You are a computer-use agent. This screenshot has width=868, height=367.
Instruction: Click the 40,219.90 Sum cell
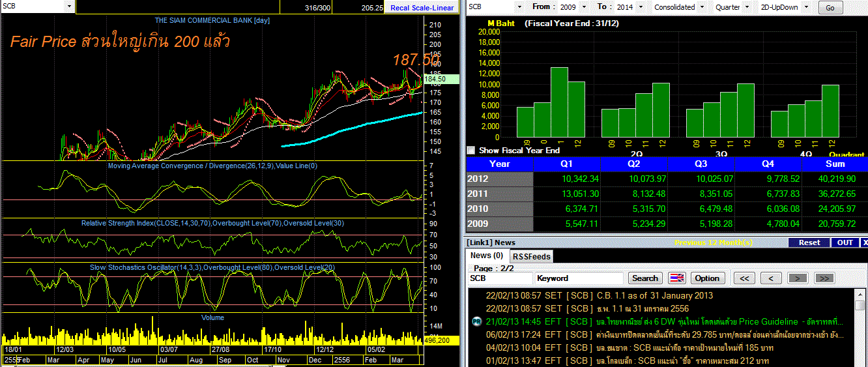(x=834, y=179)
